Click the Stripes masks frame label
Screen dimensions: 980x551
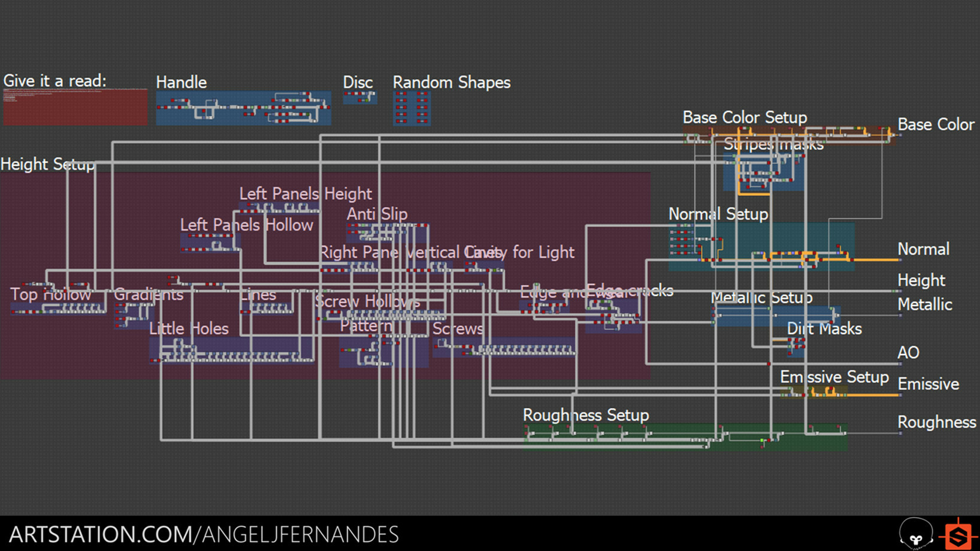[x=773, y=144]
